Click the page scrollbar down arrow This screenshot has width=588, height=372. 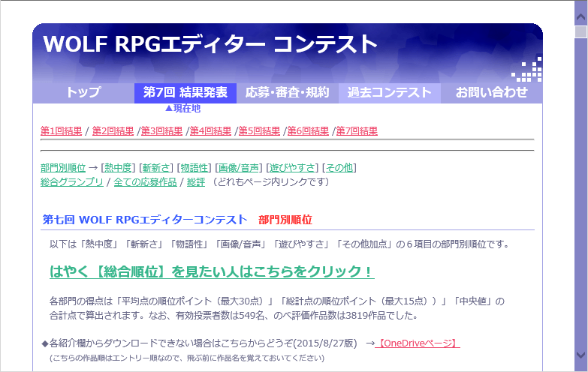click(x=581, y=355)
